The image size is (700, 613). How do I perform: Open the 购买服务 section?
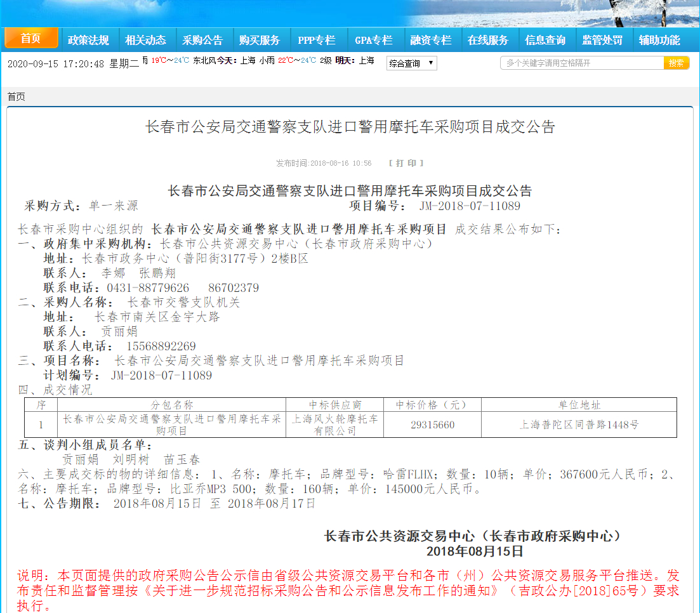(261, 39)
